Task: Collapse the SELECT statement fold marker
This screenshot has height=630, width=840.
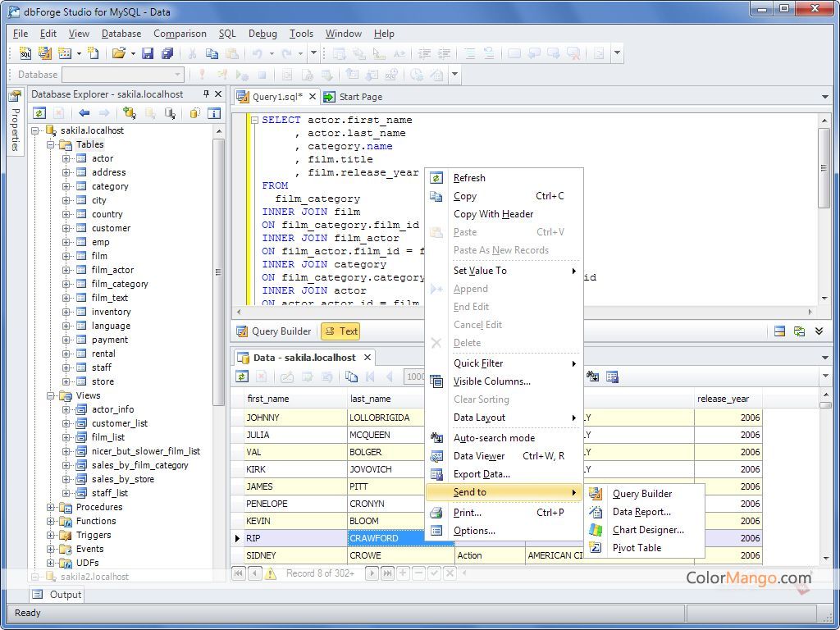Action: pyautogui.click(x=255, y=120)
